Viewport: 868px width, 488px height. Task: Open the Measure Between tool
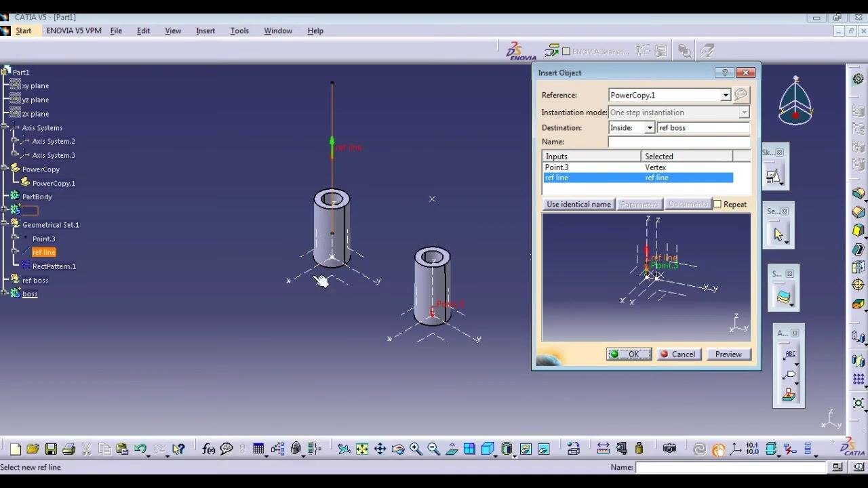tap(604, 449)
